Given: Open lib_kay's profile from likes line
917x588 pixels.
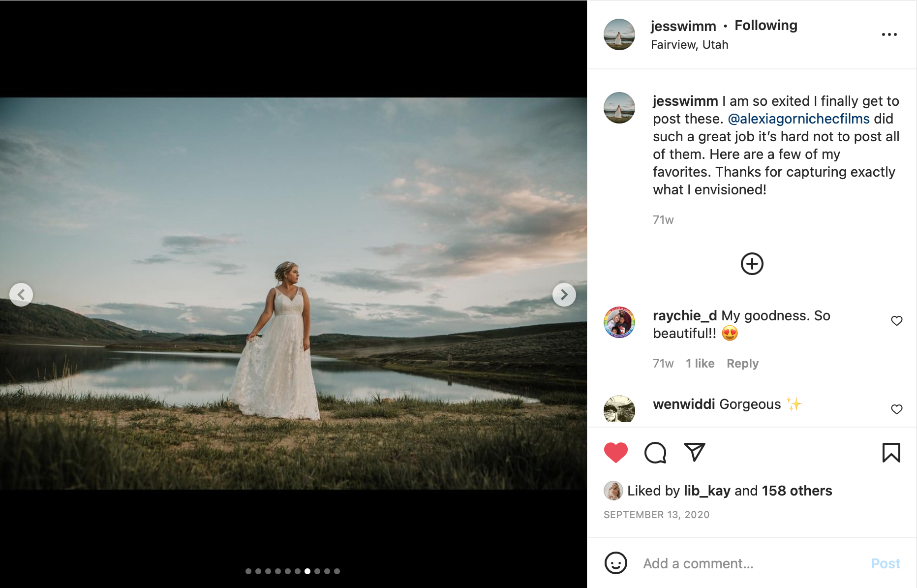Looking at the screenshot, I should 707,491.
